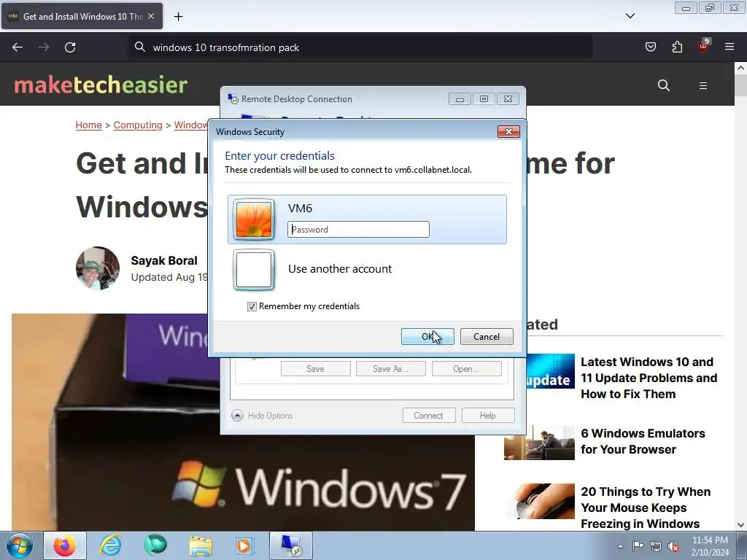Show hidden tray icons arrow
This screenshot has height=560, width=747.
(620, 546)
